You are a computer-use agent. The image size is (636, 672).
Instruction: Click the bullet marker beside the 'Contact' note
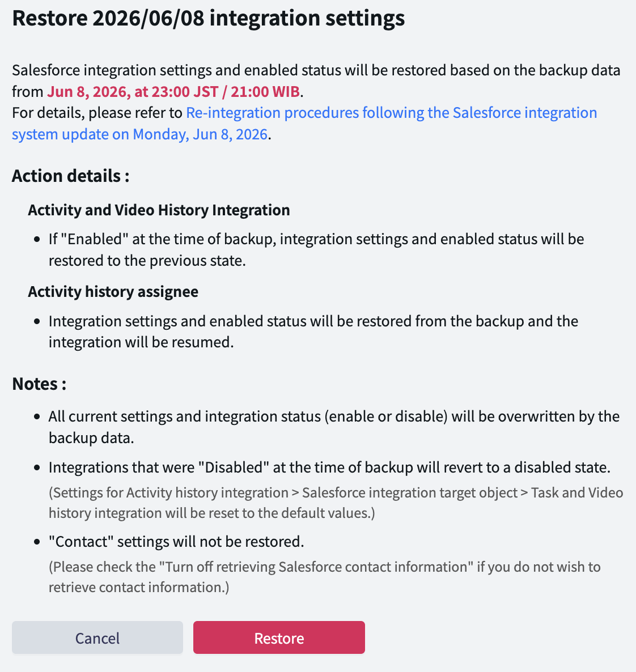(x=37, y=542)
